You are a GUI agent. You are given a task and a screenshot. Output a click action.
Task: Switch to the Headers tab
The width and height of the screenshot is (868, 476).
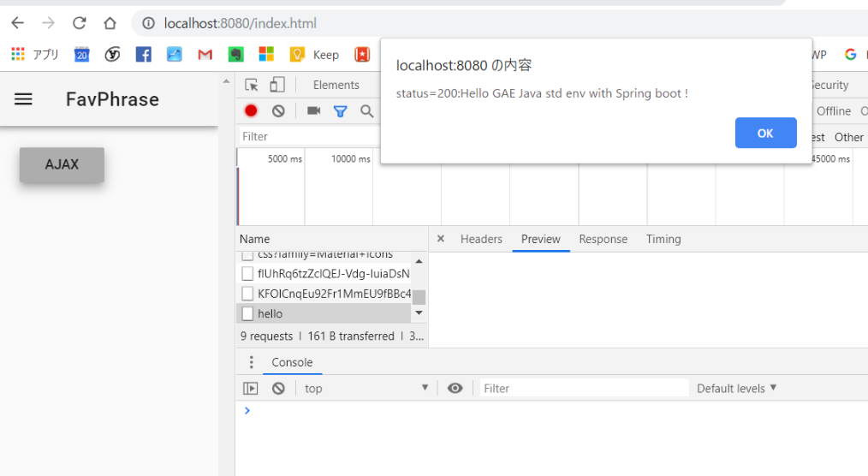point(481,240)
